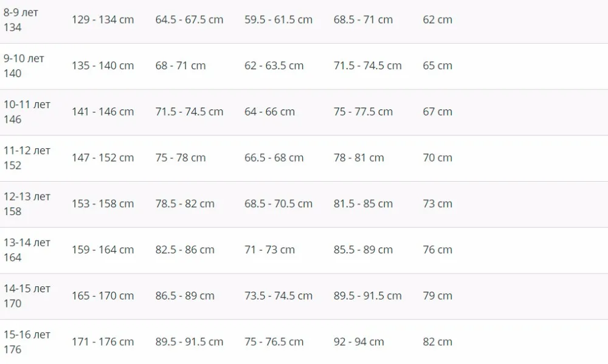Click the 68 - 71 cm chest value
Image resolution: width=608 pixels, height=364 pixels.
181,66
